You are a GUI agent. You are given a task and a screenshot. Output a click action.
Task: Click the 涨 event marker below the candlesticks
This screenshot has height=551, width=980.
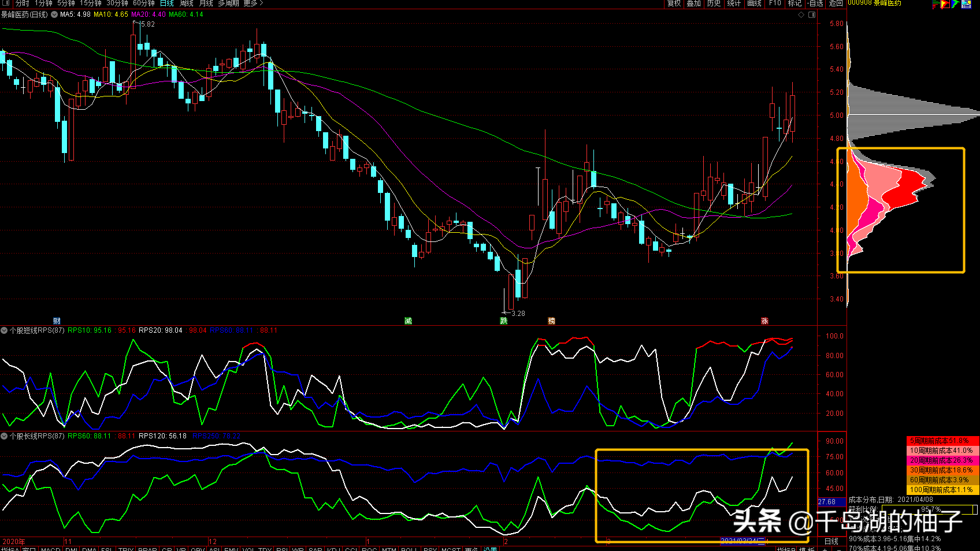pos(764,321)
